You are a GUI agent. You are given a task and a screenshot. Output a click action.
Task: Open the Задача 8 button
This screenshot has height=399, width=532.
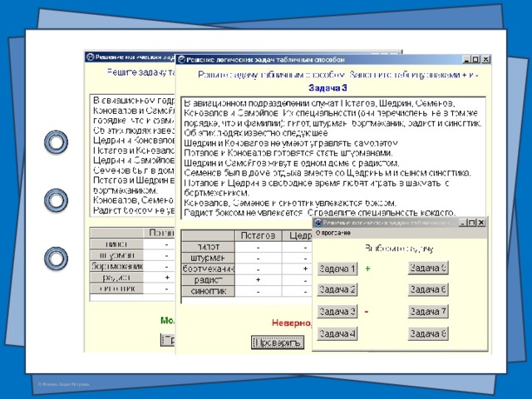tap(428, 333)
